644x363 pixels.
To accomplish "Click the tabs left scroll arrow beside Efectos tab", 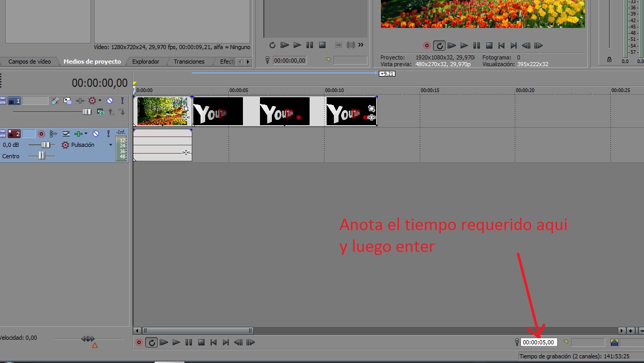I will pos(240,62).
